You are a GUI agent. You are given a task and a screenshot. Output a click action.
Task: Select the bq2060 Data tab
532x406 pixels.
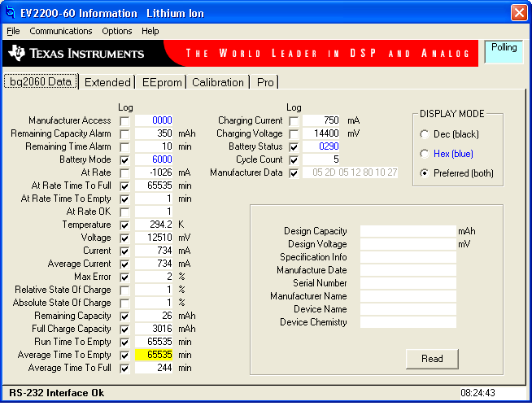click(41, 82)
